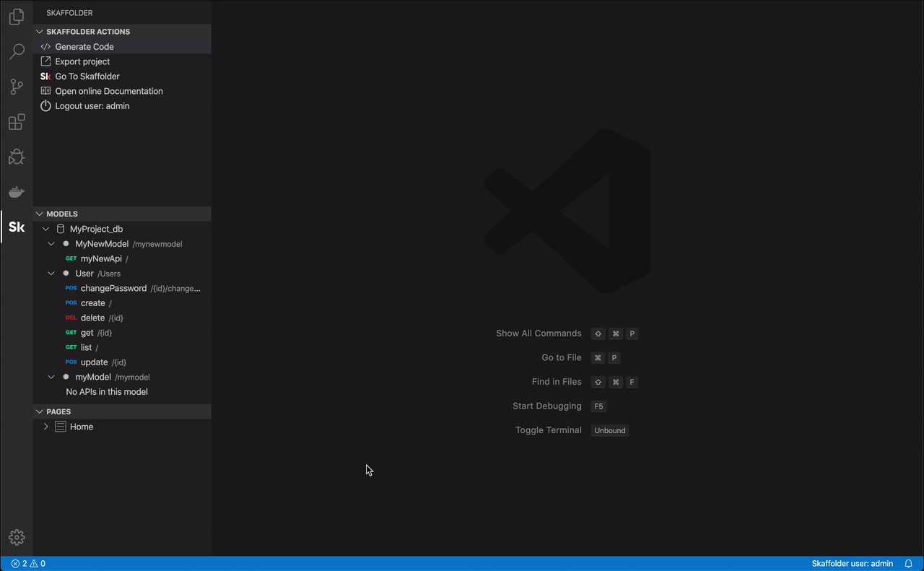Image resolution: width=924 pixels, height=571 pixels.
Task: Click Skaffolder user: admin in status bar
Action: tap(852, 564)
